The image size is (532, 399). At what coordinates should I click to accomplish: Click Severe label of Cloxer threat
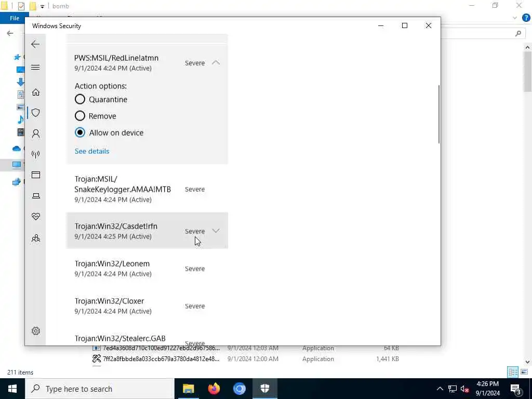195,306
